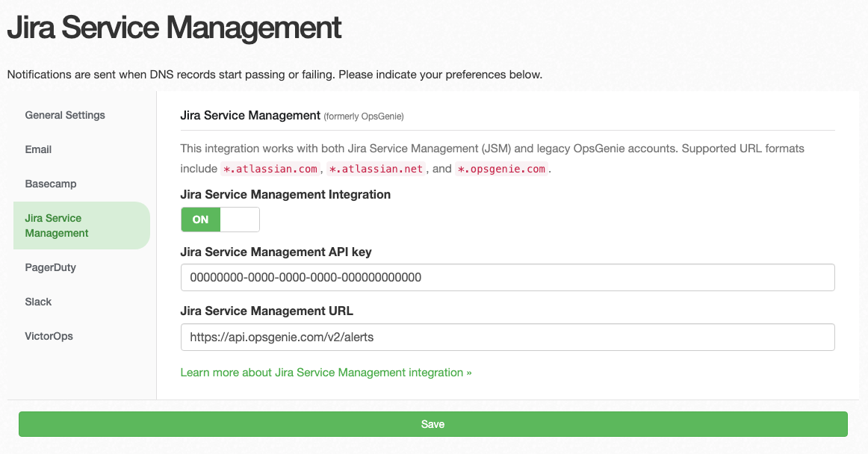This screenshot has height=454, width=868.
Task: Click the Jira Service Management page heading
Action: (173, 28)
